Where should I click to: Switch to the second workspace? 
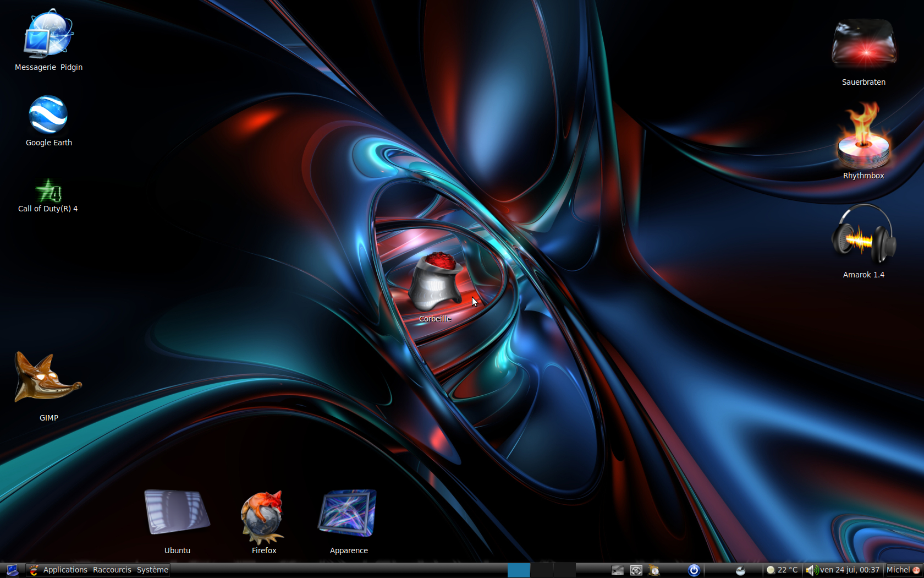pos(542,570)
